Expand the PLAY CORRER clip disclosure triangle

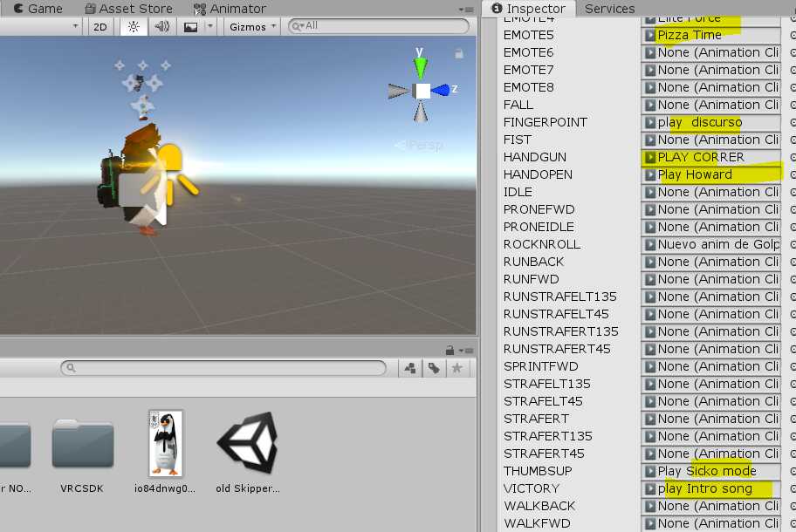pos(653,157)
